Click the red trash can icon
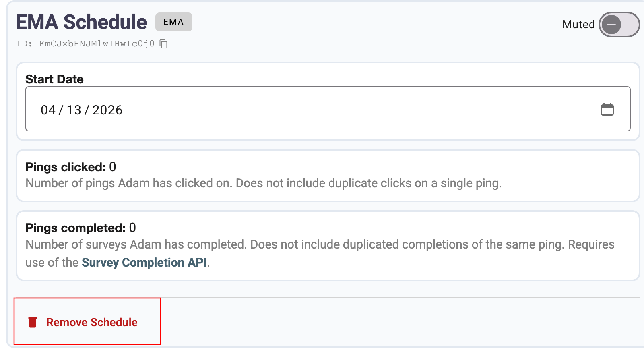644x348 pixels. [x=33, y=322]
